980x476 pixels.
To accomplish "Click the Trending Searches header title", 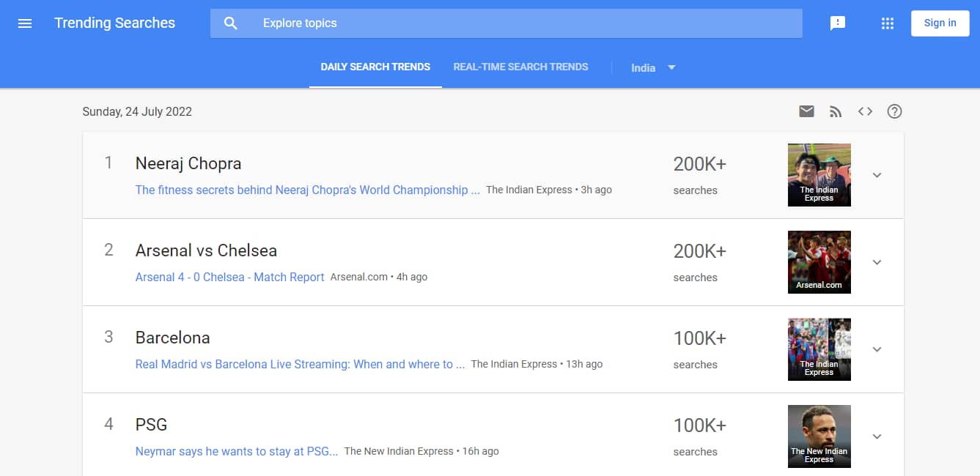I will pos(114,23).
